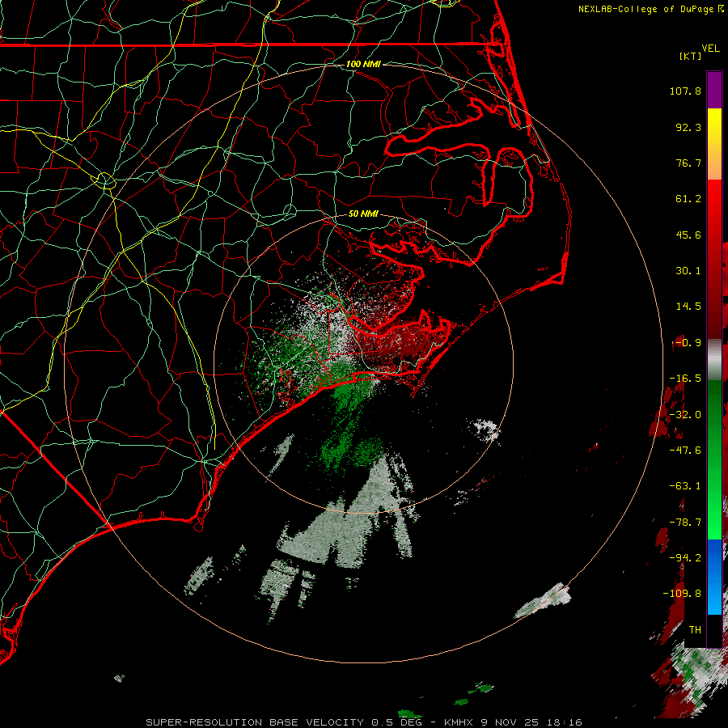
Task: Click the 45.6 legend value
Action: (688, 235)
